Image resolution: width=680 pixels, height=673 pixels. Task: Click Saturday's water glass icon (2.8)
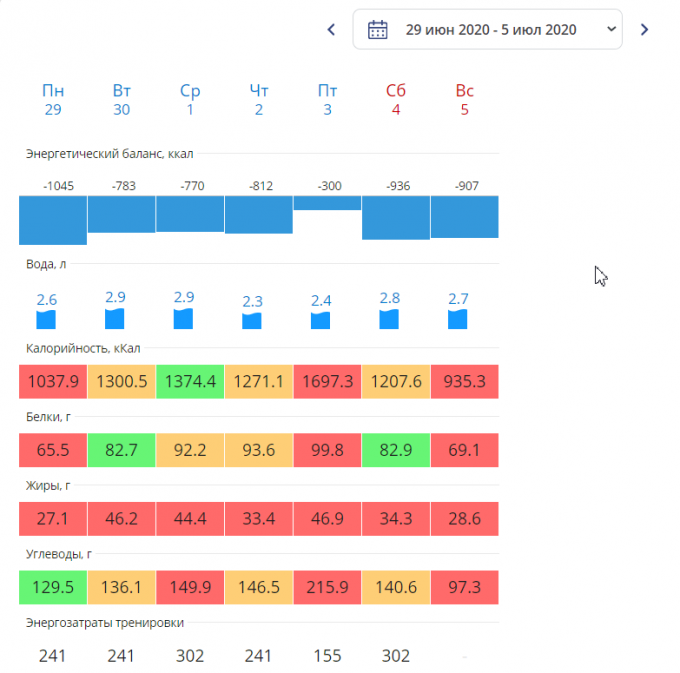click(389, 319)
